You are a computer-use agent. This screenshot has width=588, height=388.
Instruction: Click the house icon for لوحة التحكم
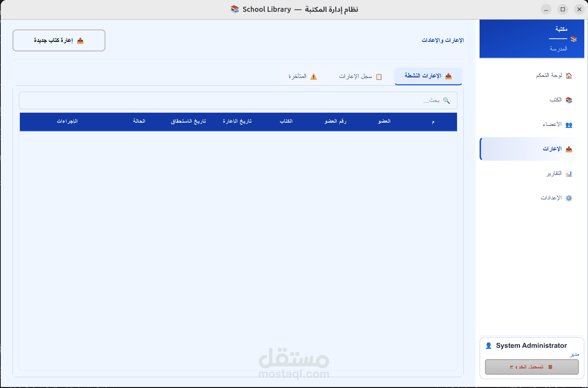tap(569, 75)
